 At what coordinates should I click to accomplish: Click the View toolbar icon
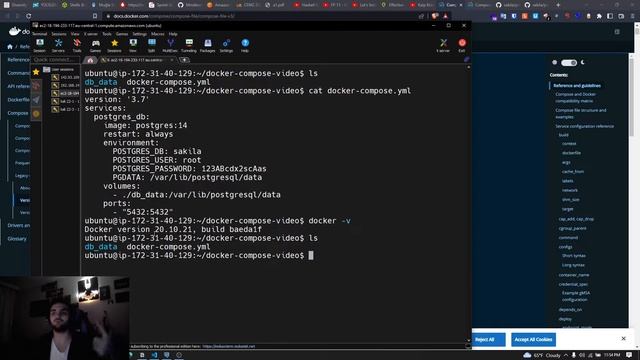pos(133,45)
